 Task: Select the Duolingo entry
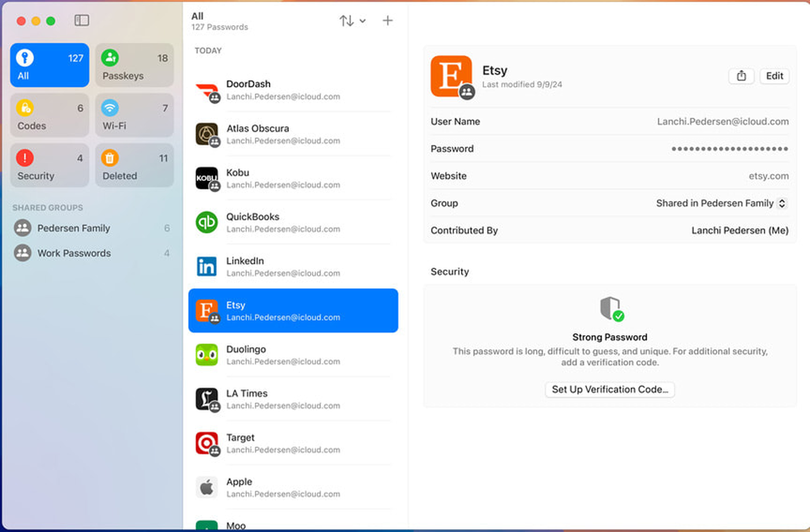coord(293,355)
